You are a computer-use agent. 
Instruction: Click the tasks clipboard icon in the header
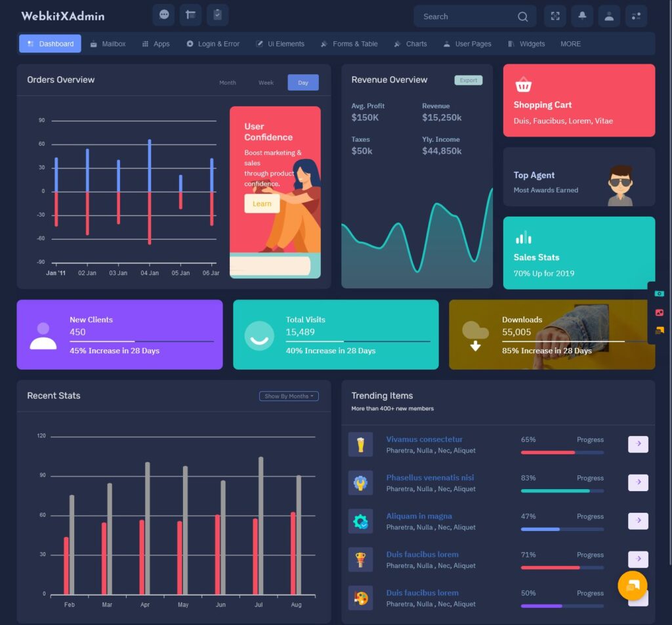click(x=217, y=14)
